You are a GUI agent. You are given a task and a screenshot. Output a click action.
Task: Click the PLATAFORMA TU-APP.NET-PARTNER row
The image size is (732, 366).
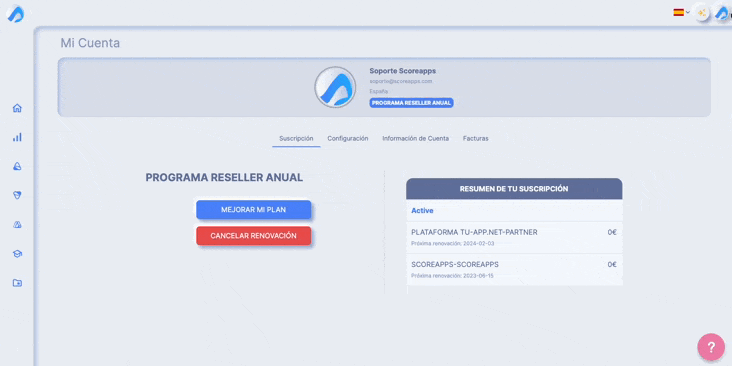click(514, 237)
